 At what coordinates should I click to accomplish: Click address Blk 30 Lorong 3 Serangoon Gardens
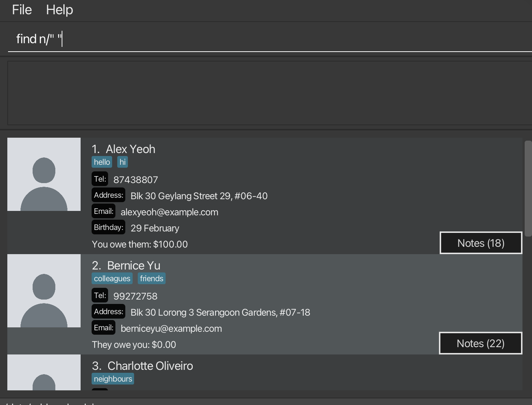[220, 312]
